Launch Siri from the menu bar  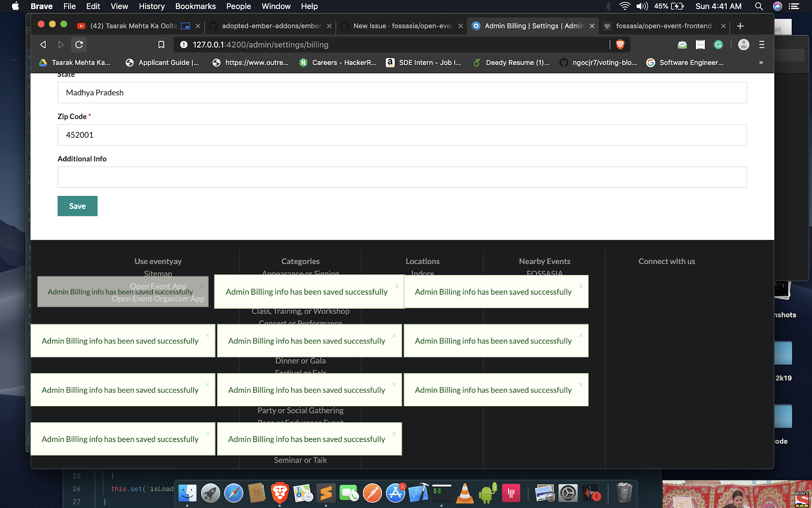tap(777, 6)
